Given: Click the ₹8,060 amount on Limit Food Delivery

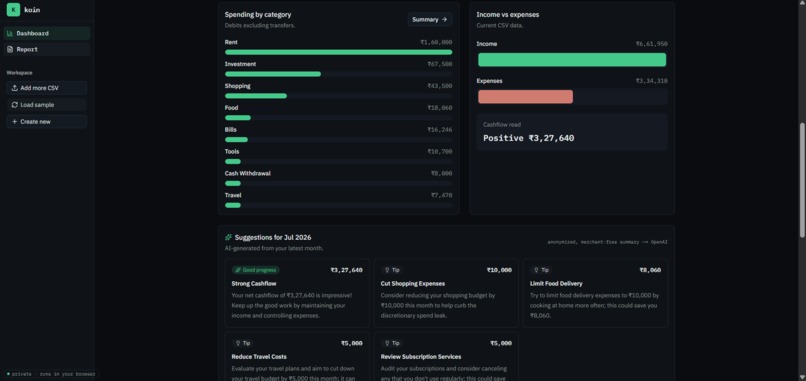Looking at the screenshot, I should pos(650,270).
